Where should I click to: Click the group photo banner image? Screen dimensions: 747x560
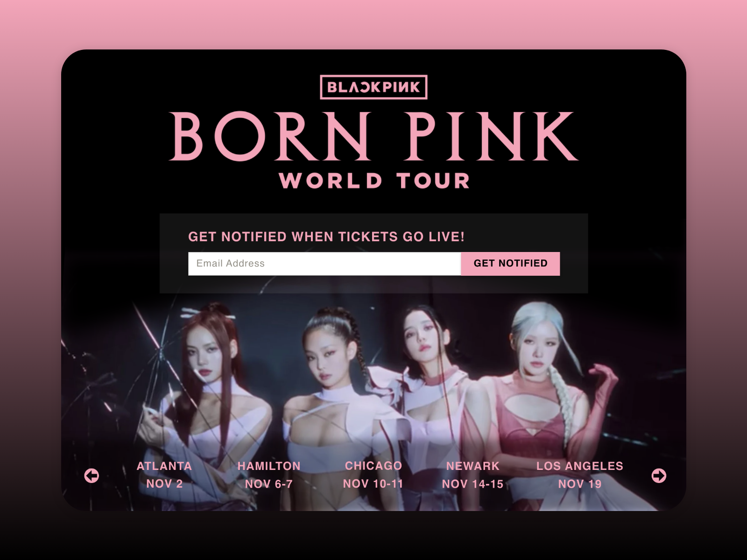pos(373,401)
